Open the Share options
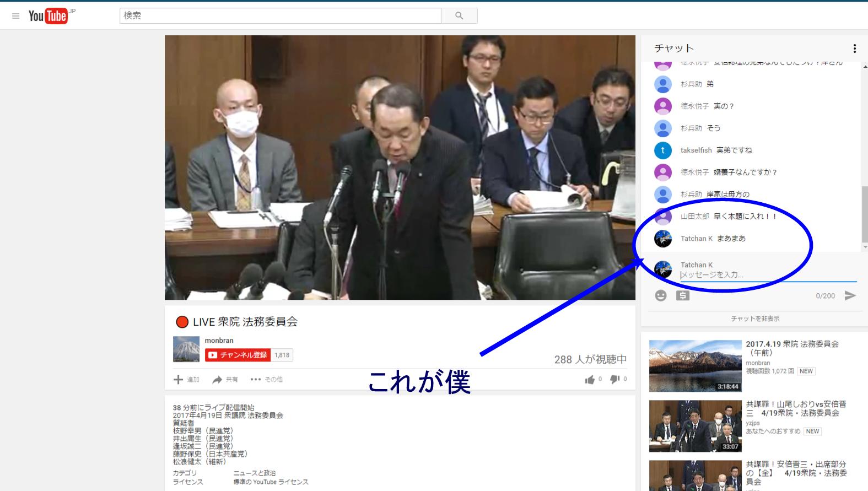This screenshot has height=491, width=868. [225, 379]
